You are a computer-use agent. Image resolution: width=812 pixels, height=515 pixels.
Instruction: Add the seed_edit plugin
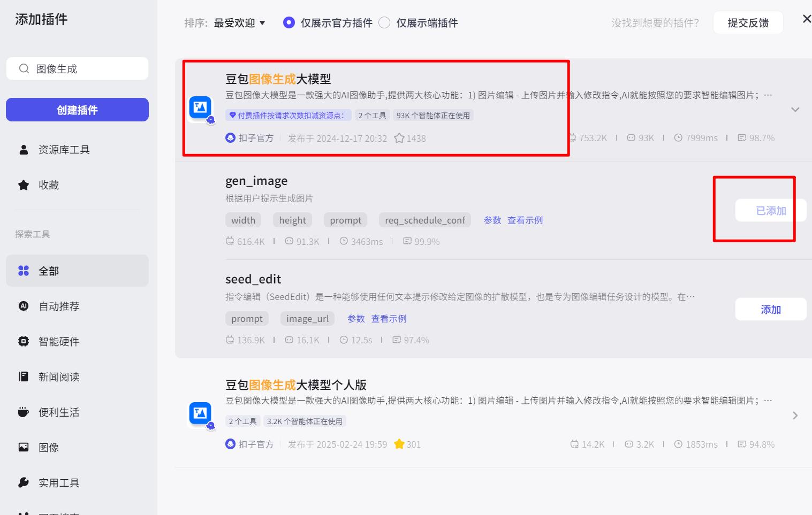coord(770,309)
